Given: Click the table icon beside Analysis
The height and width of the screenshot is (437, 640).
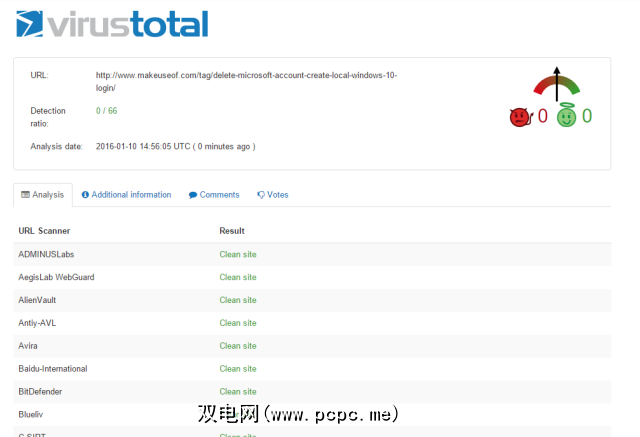Looking at the screenshot, I should [25, 194].
